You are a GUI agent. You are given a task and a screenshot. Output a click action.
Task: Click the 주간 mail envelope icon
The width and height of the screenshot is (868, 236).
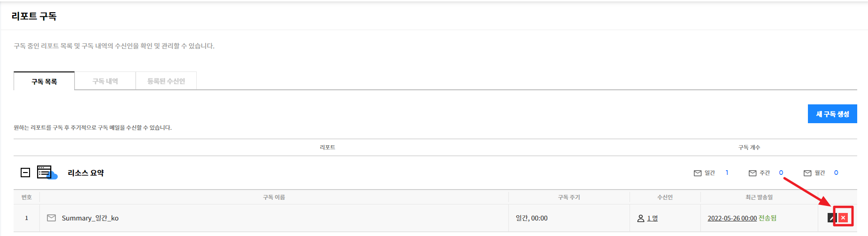tap(753, 173)
